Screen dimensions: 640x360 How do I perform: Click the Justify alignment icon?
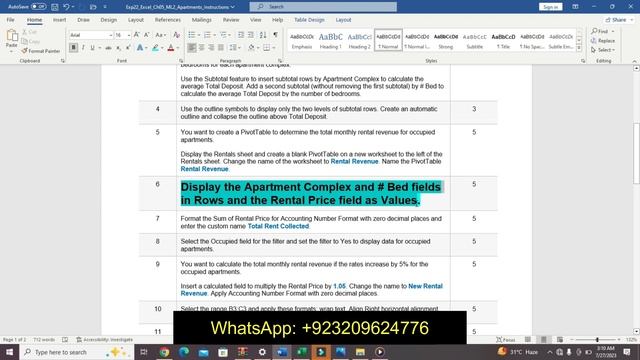pyautogui.click(x=221, y=48)
